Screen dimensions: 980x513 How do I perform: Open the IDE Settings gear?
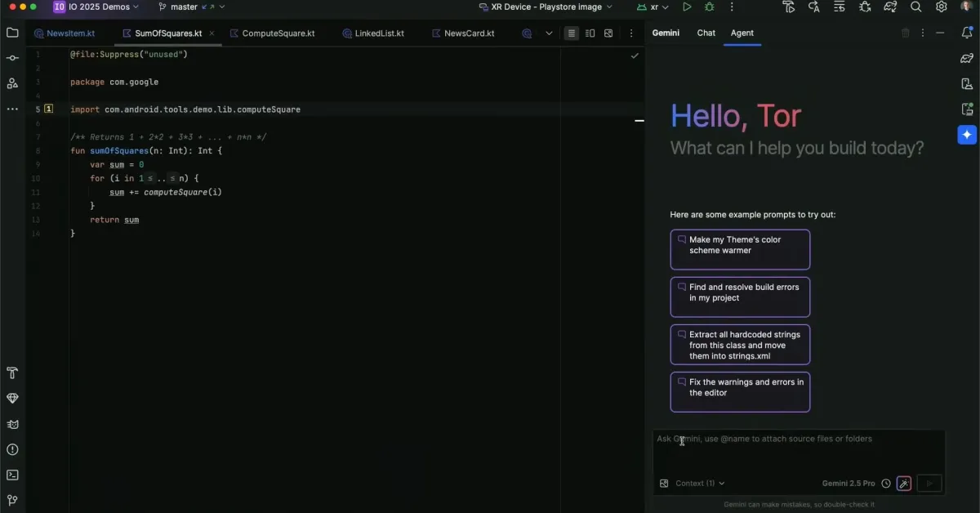click(941, 7)
